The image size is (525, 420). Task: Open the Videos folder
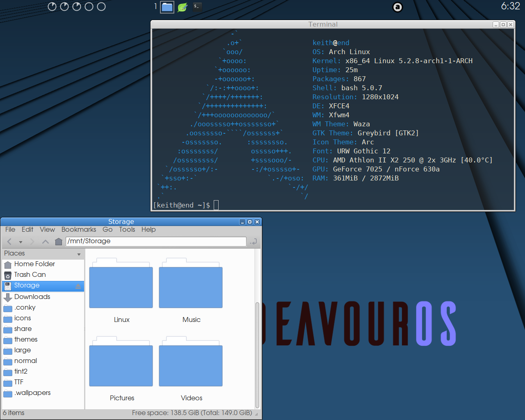click(191, 369)
